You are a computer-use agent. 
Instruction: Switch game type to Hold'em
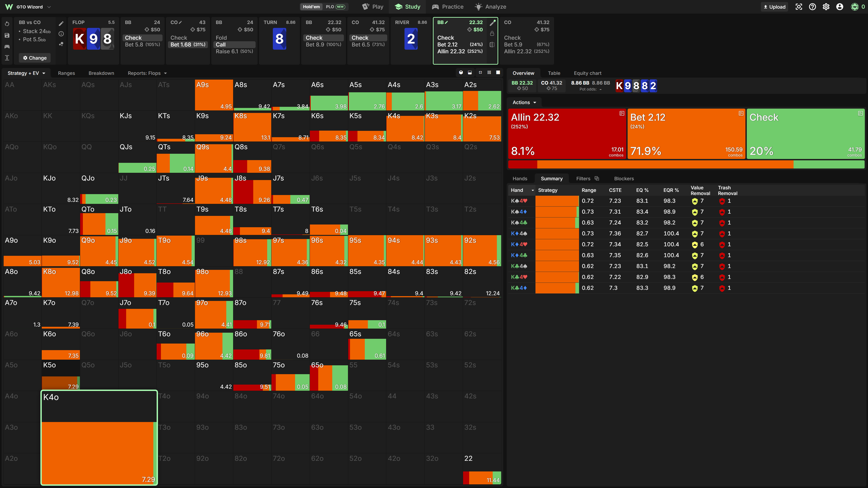tap(311, 7)
